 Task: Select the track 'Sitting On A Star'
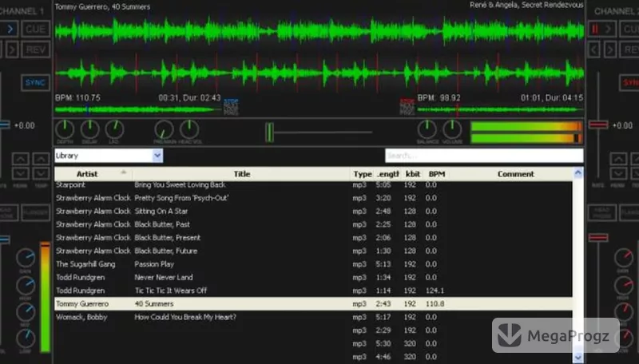[x=313, y=211]
